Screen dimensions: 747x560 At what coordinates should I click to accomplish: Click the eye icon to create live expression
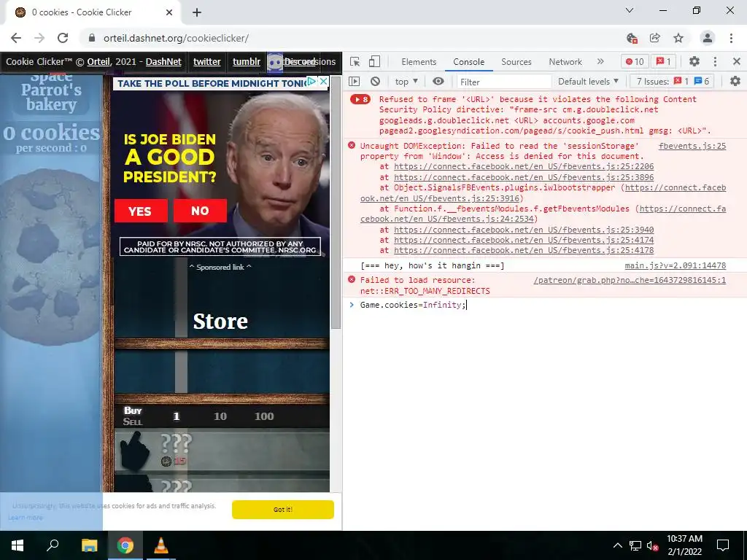[x=438, y=82]
